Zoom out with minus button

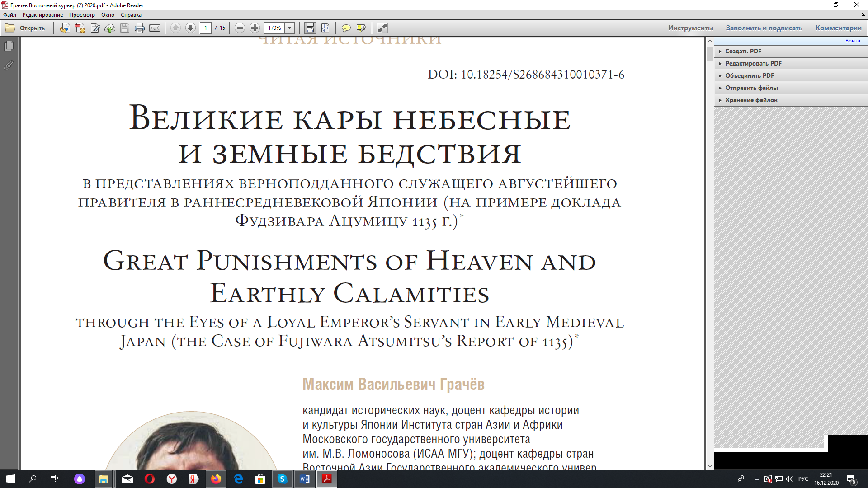tap(240, 28)
